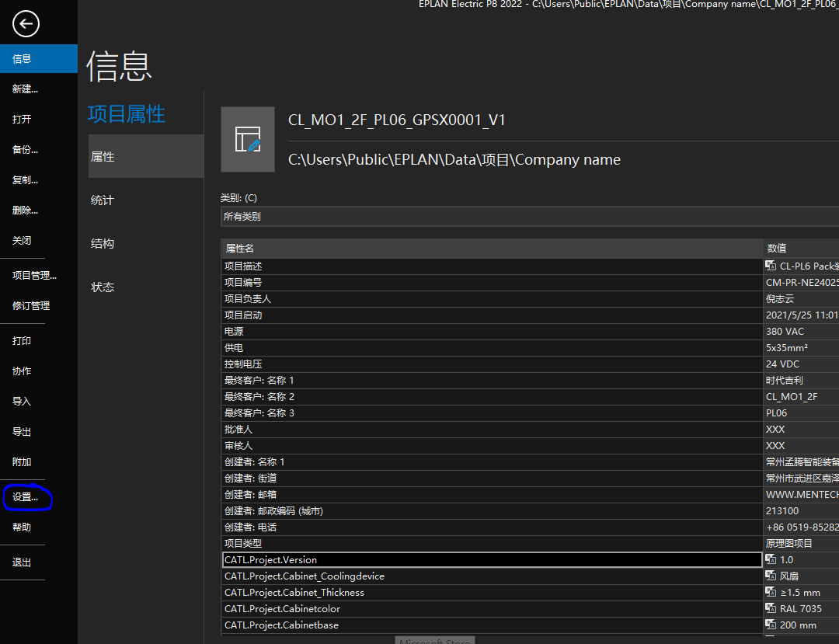Select the 批准人 property row

click(493, 429)
